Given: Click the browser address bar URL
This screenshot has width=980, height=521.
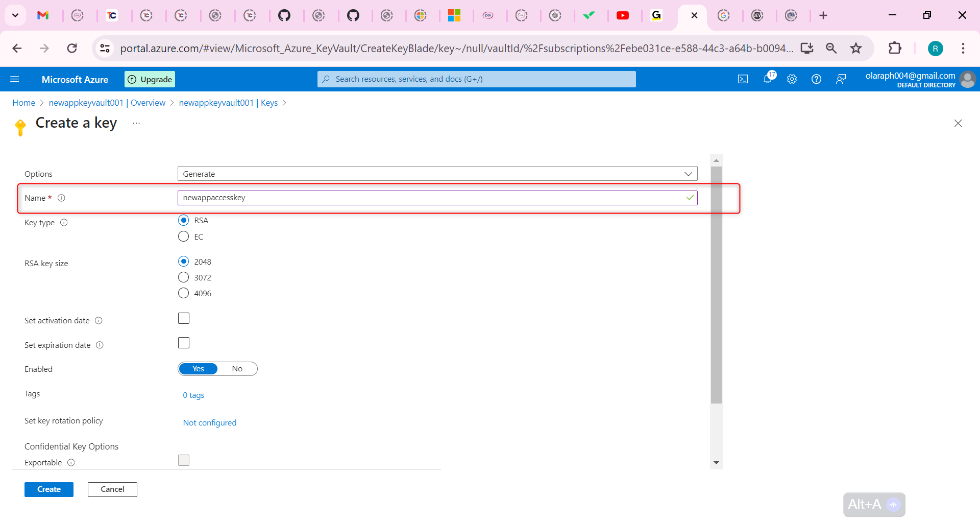Looking at the screenshot, I should tap(457, 48).
